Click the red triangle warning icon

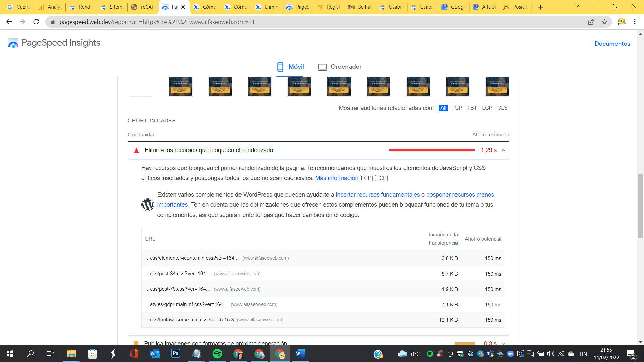136,150
